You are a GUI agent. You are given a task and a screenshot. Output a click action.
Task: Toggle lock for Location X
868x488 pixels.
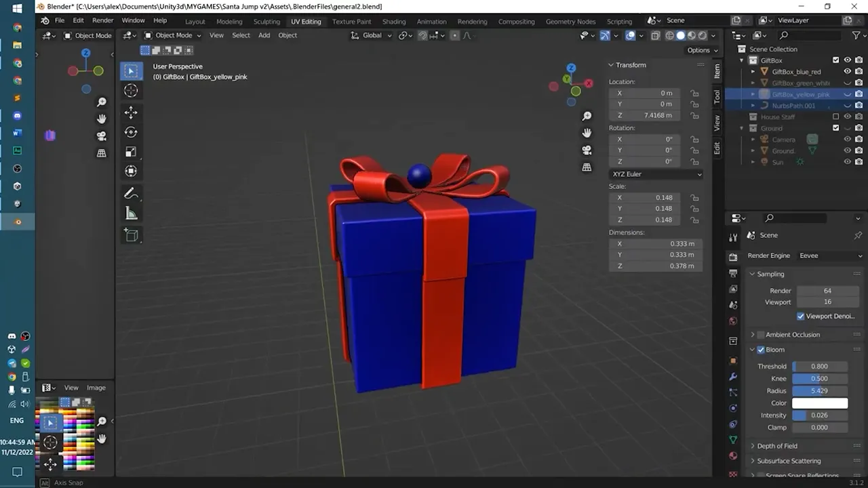point(694,93)
